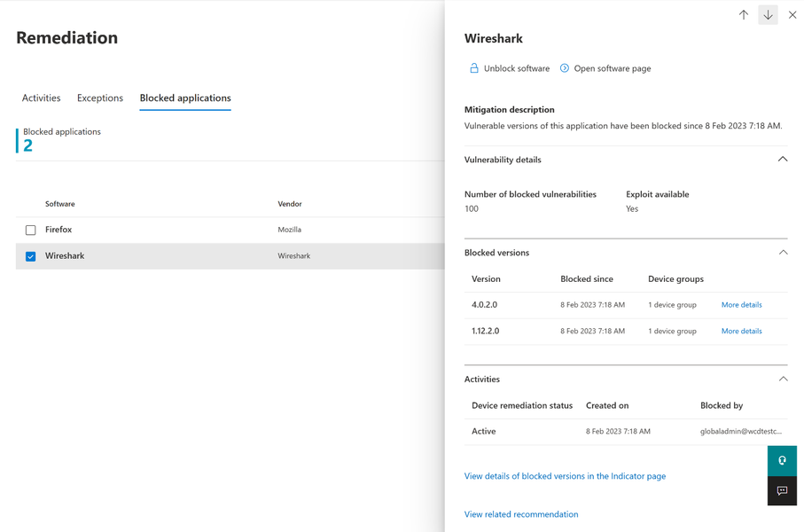Click the Activities section heading in panel
804x532 pixels.
point(482,379)
